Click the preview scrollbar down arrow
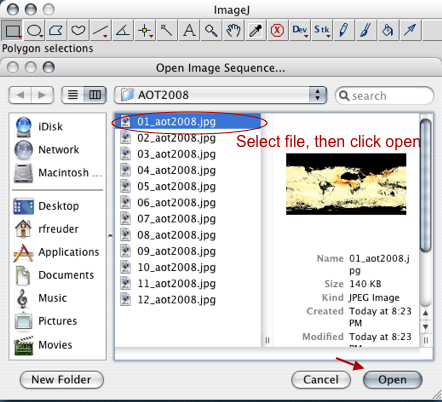442x402 pixels. (x=426, y=327)
